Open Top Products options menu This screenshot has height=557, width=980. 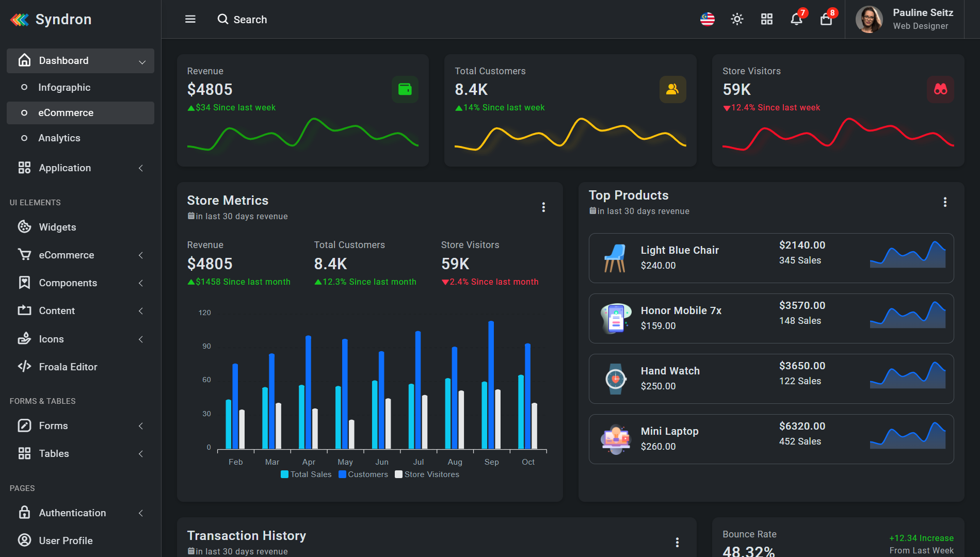pyautogui.click(x=945, y=202)
